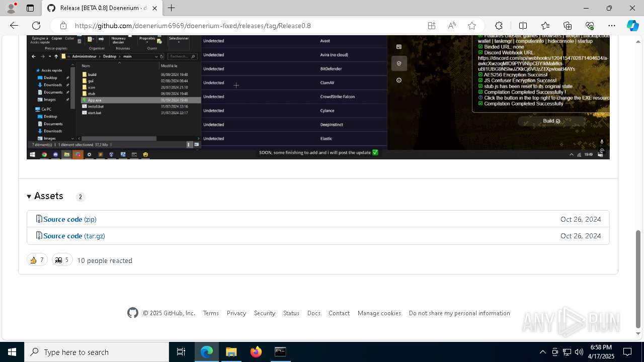The image size is (644, 362).
Task: Activate Read aloud icon
Action: [x=452, y=26]
